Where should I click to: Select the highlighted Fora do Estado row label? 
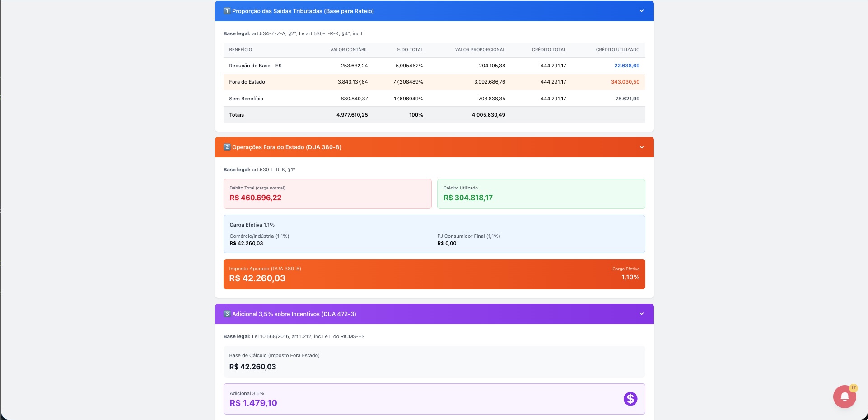247,82
